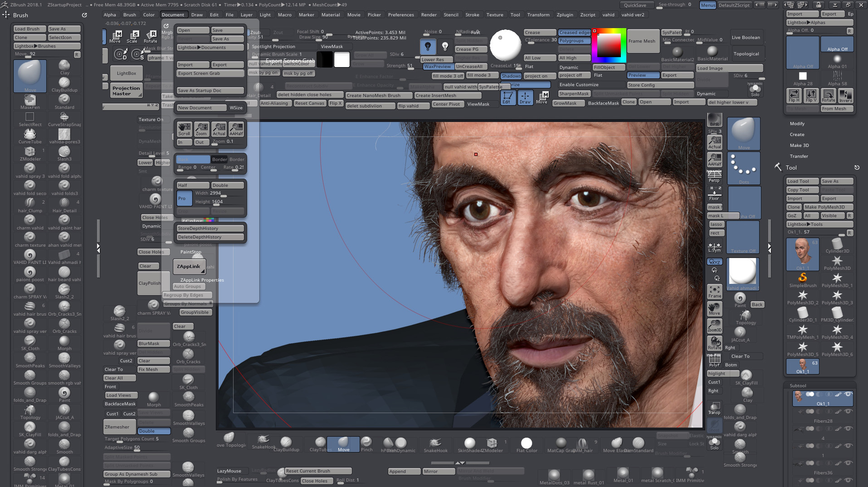Expand the Subtool section
Viewport: 868px width, 487px height.
coord(798,385)
